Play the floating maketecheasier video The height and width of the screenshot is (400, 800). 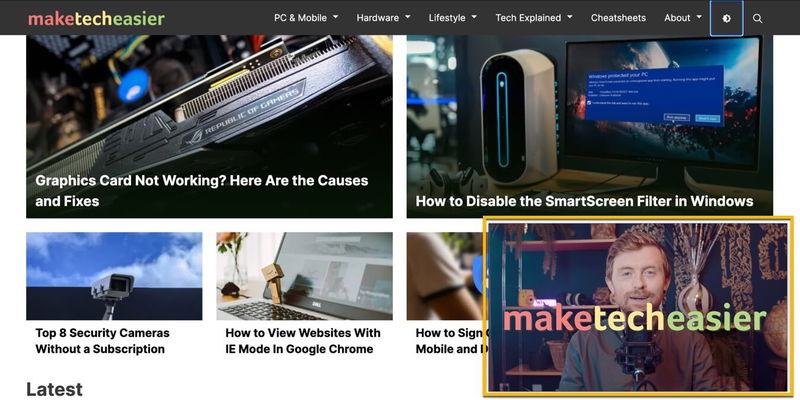coord(638,307)
